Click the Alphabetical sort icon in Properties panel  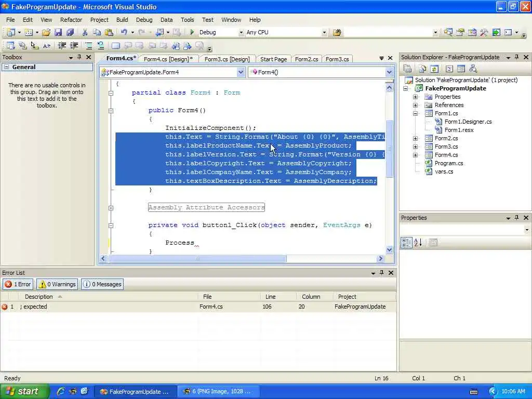(x=418, y=242)
